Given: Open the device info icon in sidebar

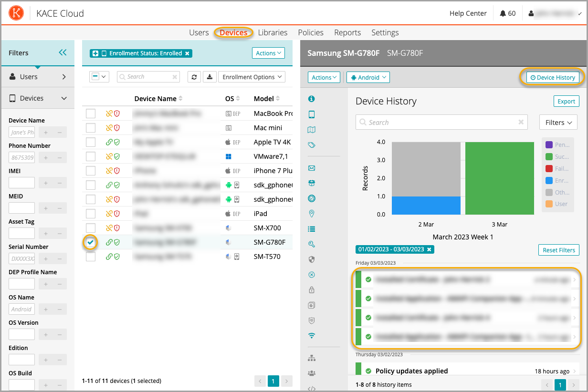Looking at the screenshot, I should pos(312,99).
